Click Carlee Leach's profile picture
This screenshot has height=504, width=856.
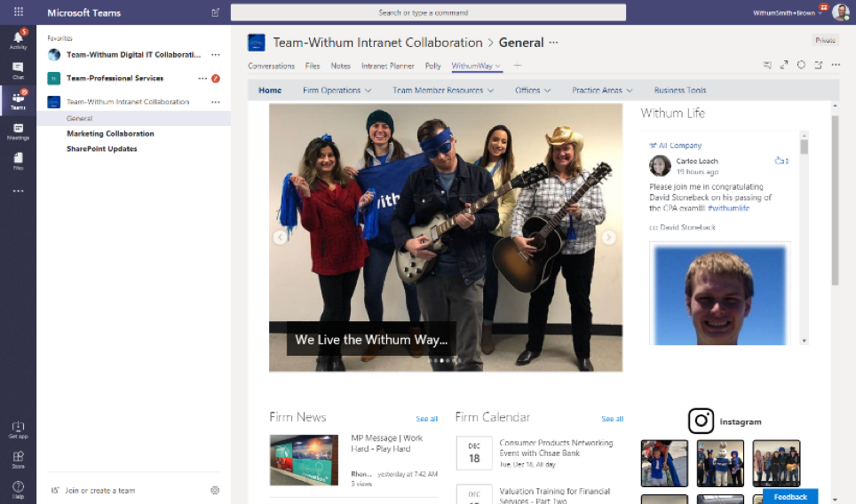point(660,166)
